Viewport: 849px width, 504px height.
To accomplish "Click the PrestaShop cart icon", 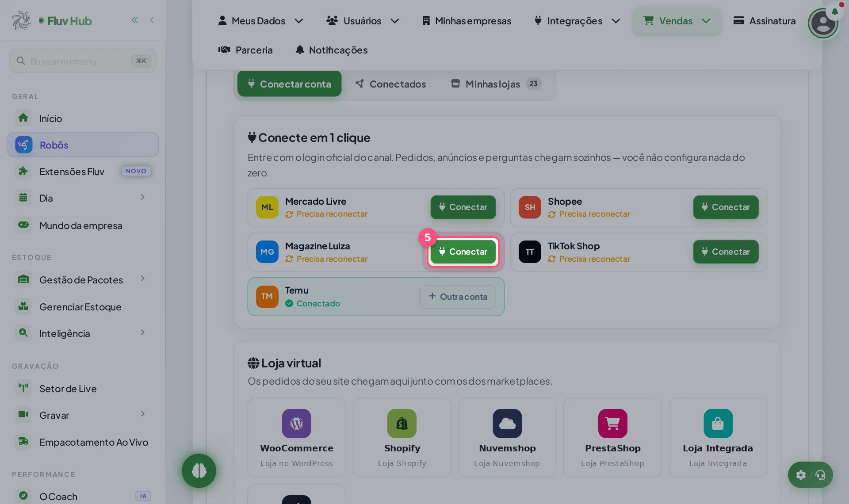I will [612, 424].
